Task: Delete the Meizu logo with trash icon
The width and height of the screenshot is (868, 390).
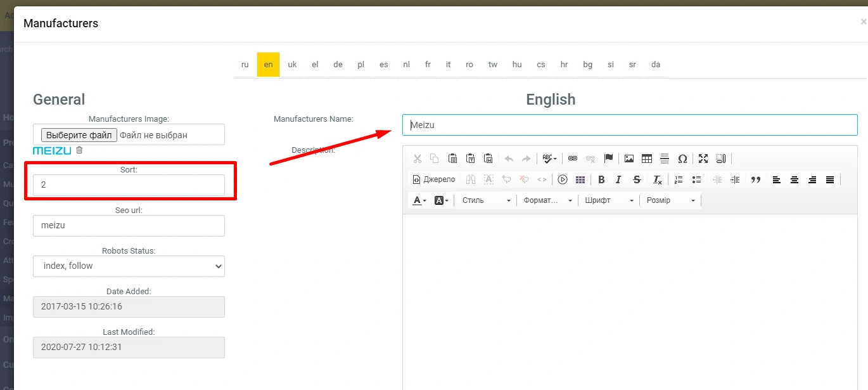Action: coord(79,150)
